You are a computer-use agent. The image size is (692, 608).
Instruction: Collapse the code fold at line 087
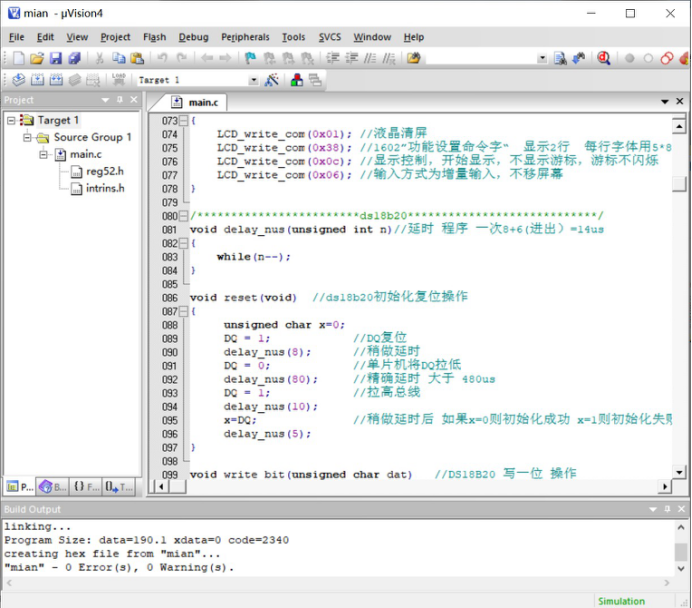coord(183,312)
